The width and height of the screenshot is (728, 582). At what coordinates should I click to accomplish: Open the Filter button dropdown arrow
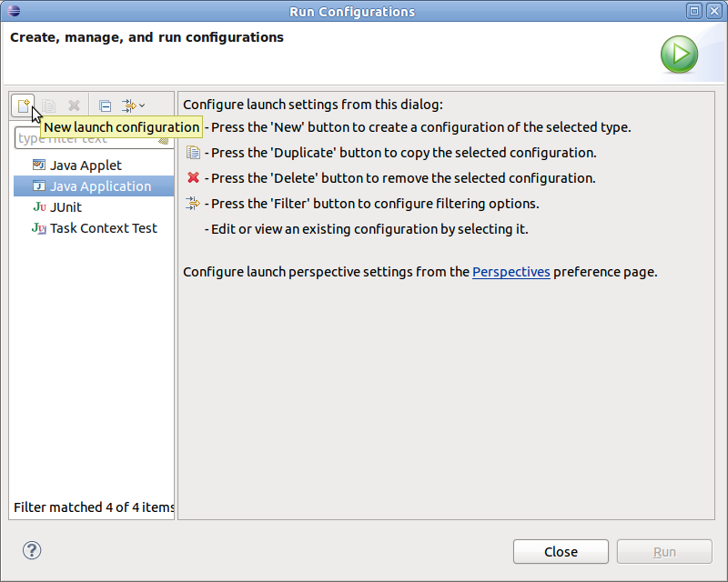142,105
